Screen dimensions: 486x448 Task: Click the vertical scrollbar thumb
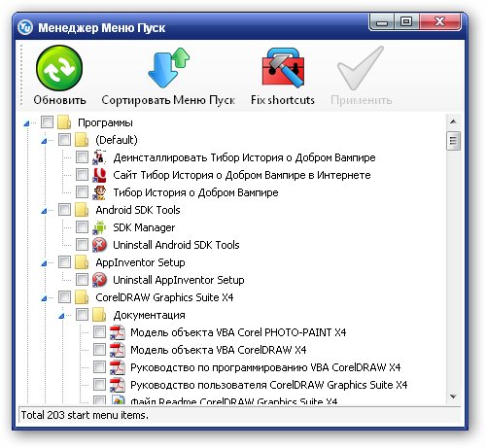(453, 141)
